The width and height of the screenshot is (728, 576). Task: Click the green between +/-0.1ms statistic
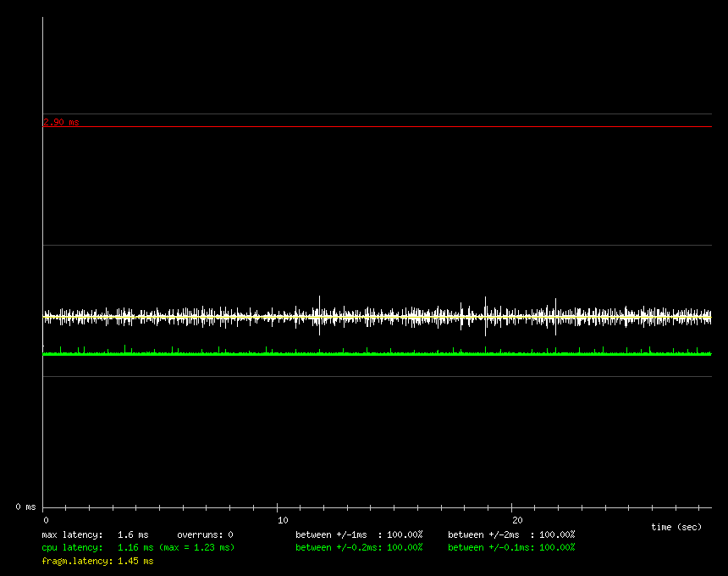tap(511, 547)
